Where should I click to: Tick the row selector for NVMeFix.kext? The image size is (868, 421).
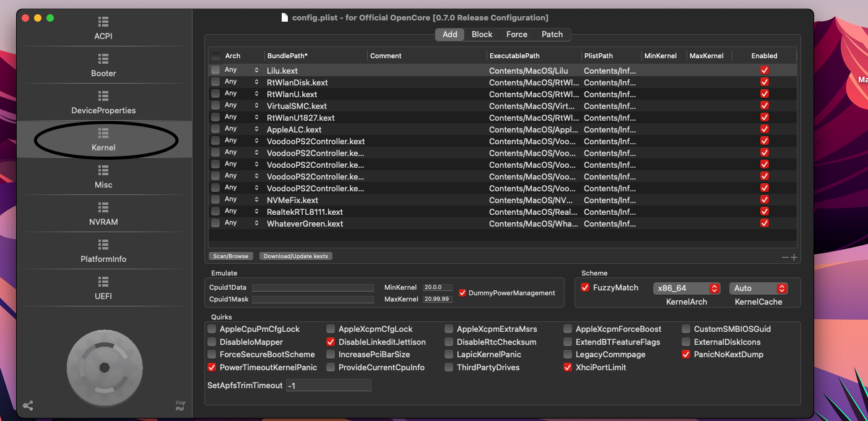[215, 200]
